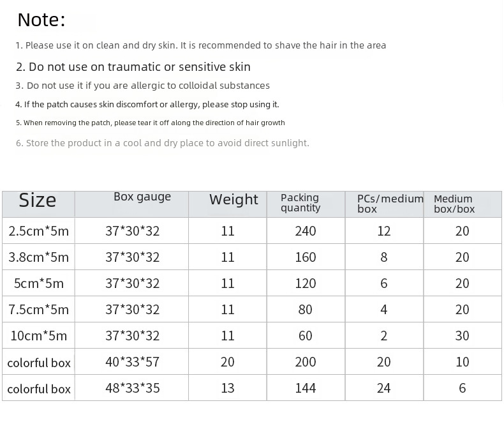Select the "Box gauge" column header
The height and width of the screenshot is (431, 504).
click(x=142, y=197)
